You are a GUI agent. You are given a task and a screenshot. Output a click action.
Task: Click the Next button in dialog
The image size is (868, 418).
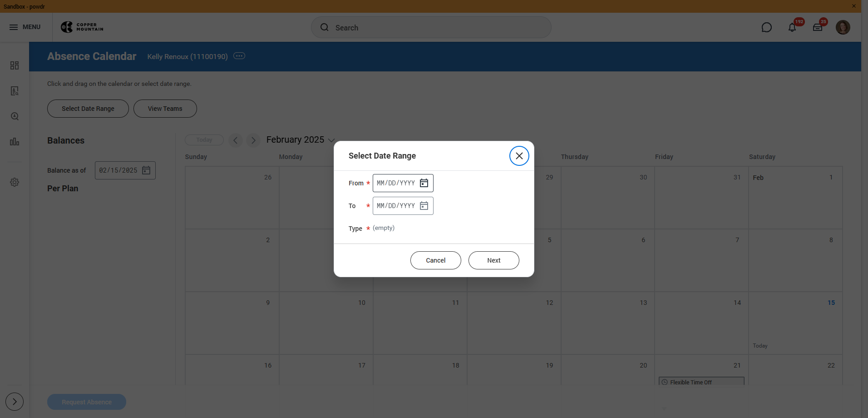click(494, 260)
